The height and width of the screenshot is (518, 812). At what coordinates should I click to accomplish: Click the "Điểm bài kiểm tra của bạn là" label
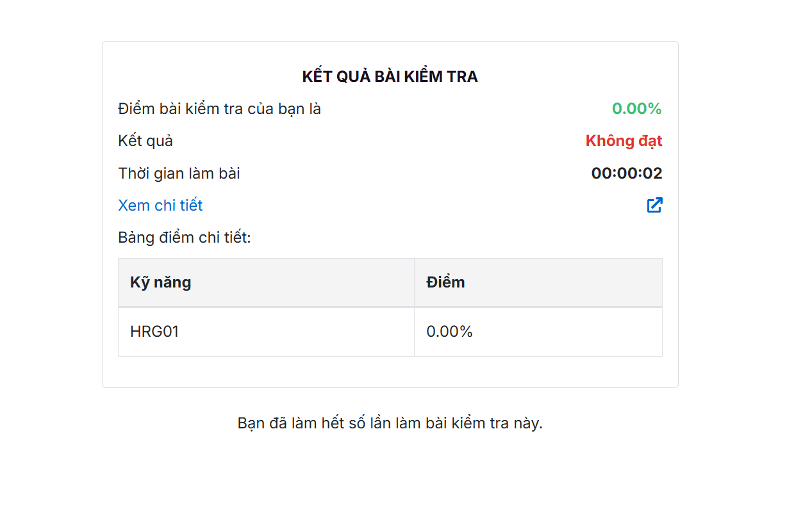pyautogui.click(x=219, y=109)
